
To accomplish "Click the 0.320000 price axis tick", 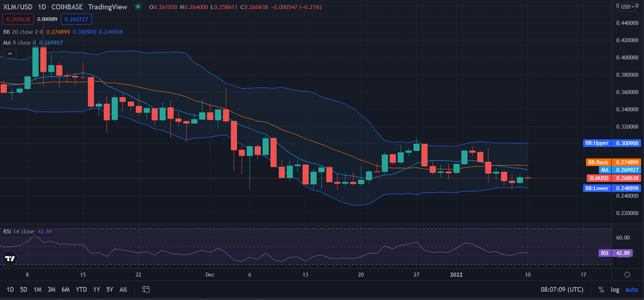I will pos(627,126).
